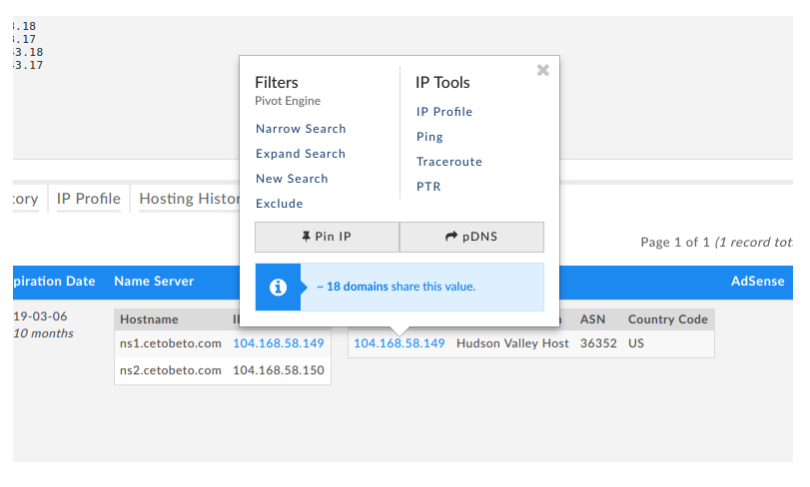This screenshot has width=810, height=487.
Task: Click the ns2 IP address 104.168.58.150
Action: (278, 370)
